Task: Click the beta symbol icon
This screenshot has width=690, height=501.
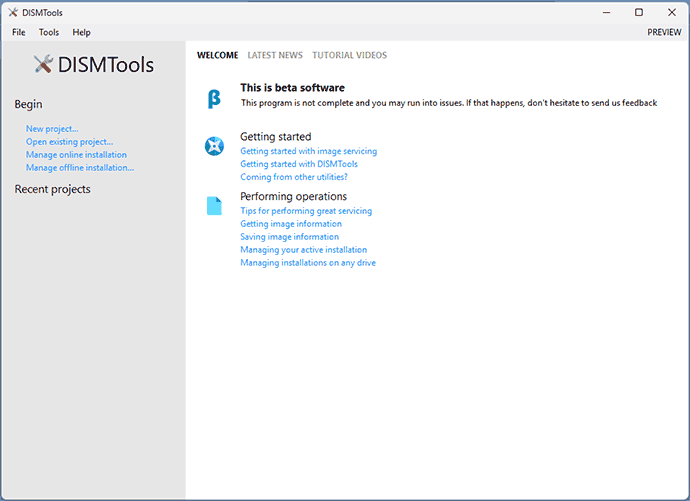Action: click(x=214, y=99)
